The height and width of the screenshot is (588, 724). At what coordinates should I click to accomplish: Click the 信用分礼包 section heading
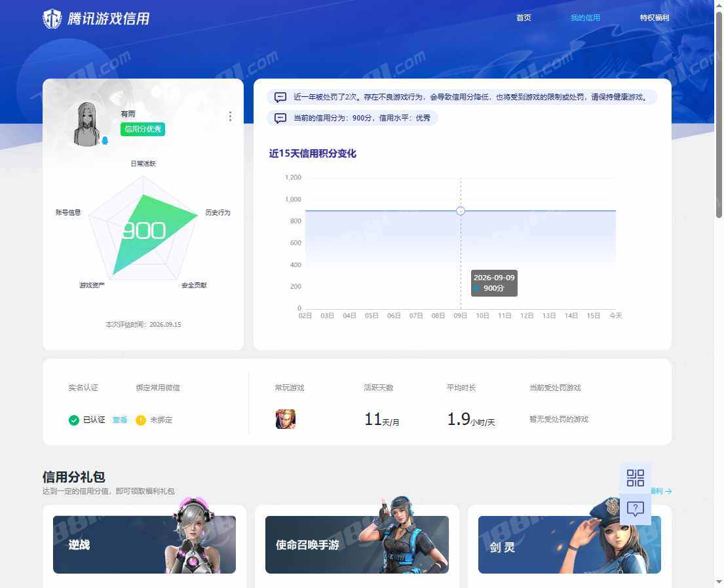tap(74, 477)
